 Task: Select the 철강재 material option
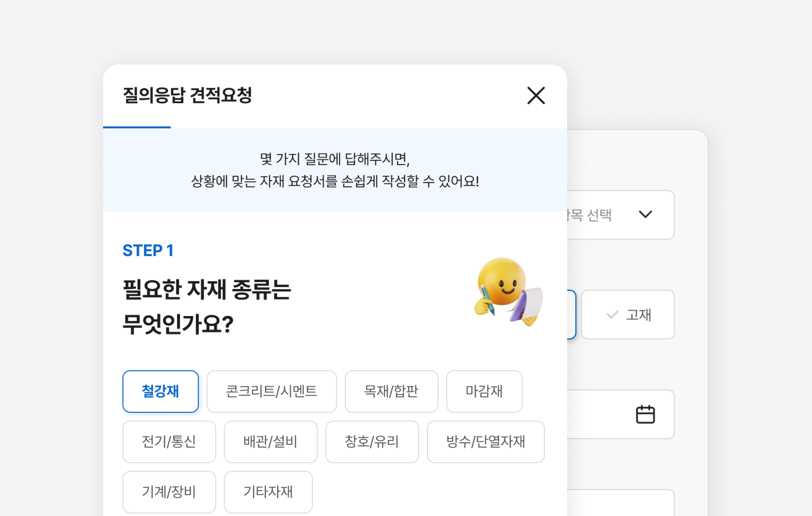[160, 391]
